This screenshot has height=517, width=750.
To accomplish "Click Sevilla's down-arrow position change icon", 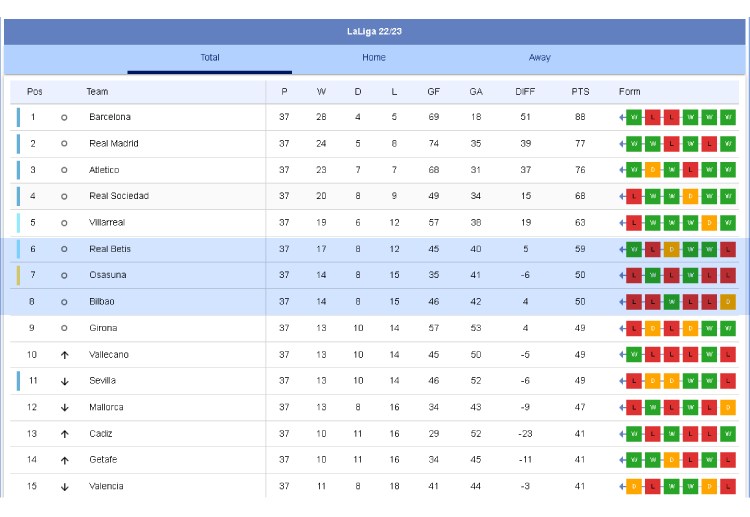I will pyautogui.click(x=64, y=381).
